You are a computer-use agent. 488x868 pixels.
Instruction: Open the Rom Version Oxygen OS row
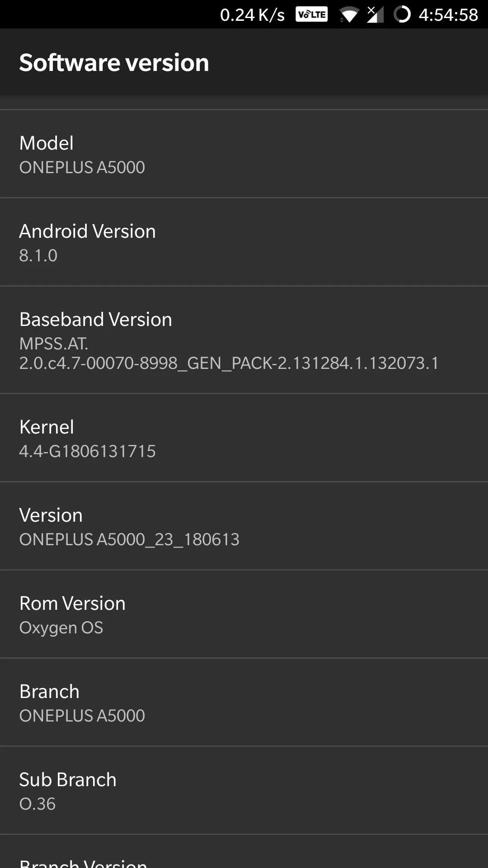click(244, 614)
